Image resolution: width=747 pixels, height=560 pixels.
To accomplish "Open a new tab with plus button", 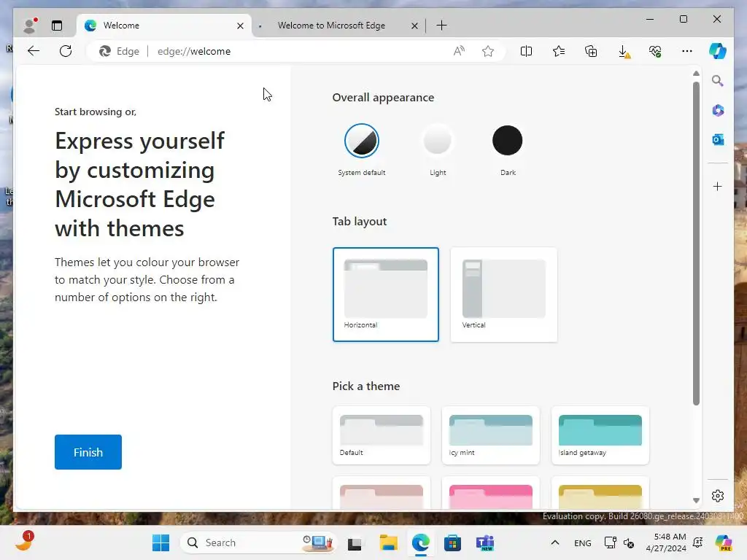I will coord(441,26).
